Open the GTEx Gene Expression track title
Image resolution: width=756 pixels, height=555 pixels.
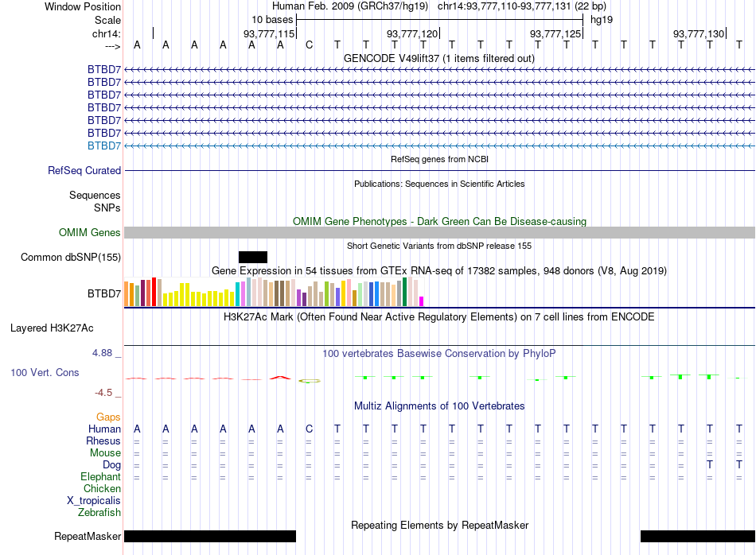point(438,271)
